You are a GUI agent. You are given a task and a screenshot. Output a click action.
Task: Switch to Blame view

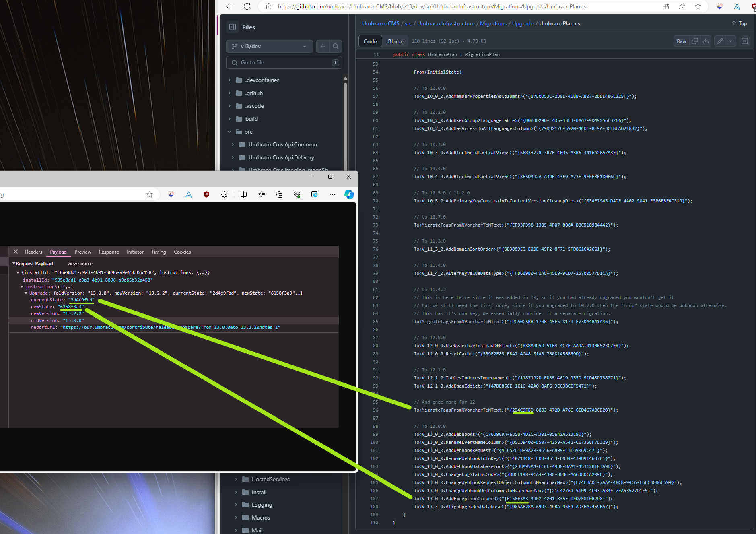pos(396,41)
